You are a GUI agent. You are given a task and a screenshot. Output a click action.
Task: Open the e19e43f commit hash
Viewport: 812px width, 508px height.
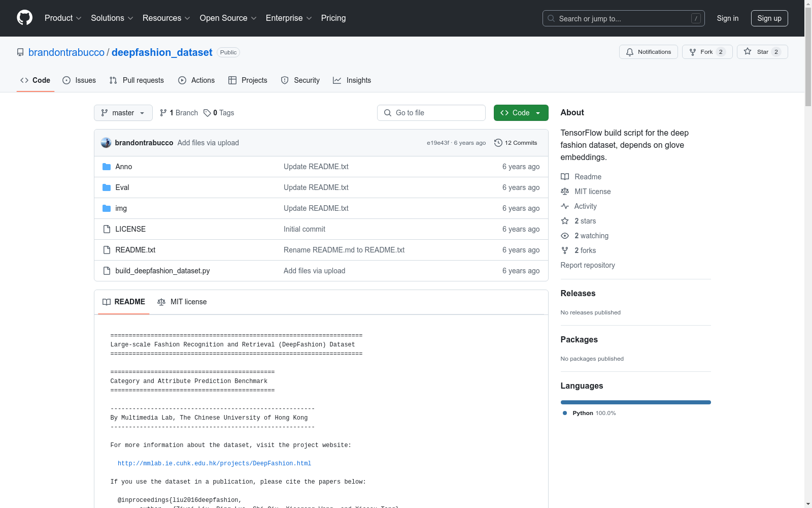pyautogui.click(x=438, y=143)
